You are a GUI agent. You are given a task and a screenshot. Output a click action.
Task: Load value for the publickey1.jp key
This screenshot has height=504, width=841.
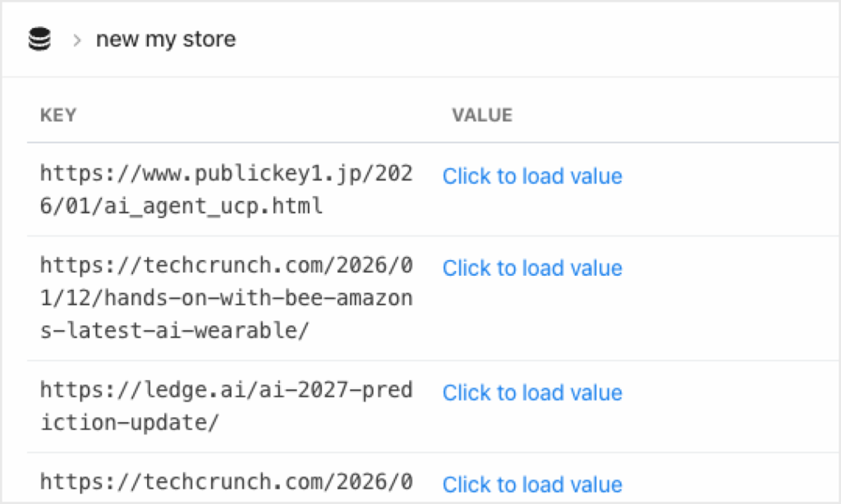tap(532, 176)
